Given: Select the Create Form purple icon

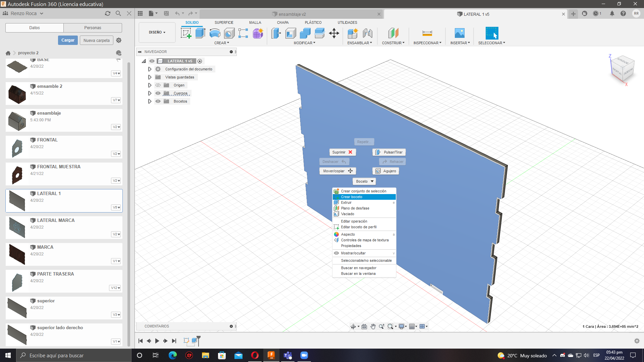Looking at the screenshot, I should tap(258, 33).
